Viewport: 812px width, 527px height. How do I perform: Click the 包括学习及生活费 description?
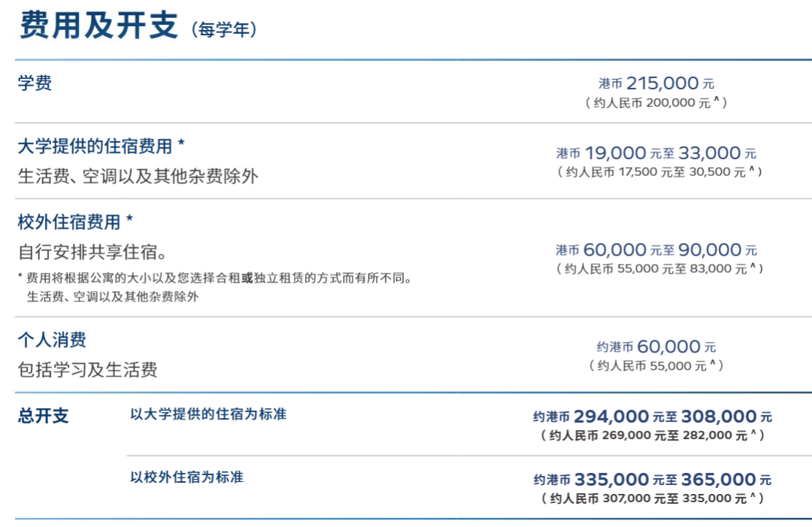pos(87,370)
